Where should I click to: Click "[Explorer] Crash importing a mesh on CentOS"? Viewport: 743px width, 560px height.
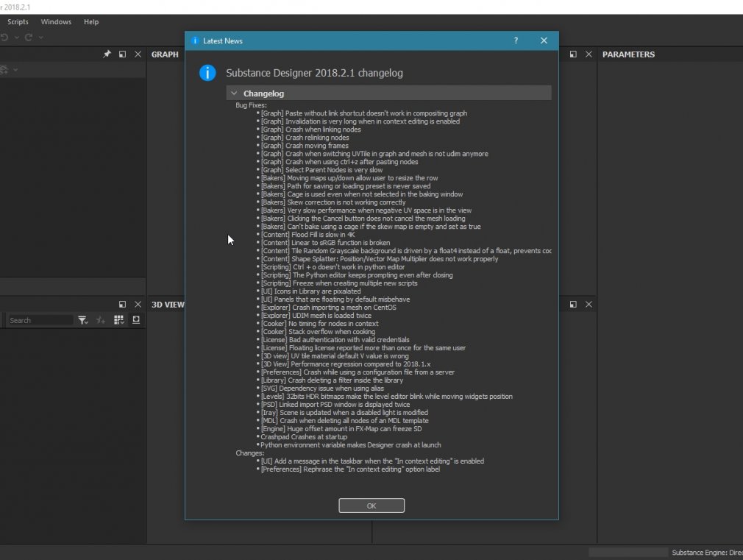coord(328,308)
